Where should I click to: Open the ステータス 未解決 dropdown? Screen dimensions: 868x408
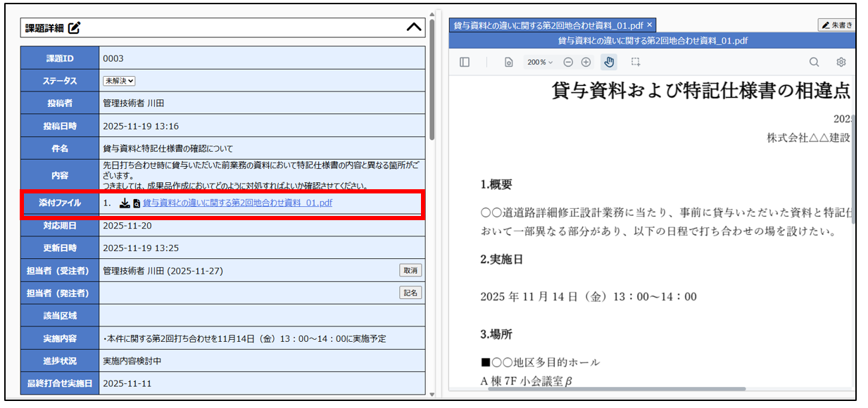(119, 81)
